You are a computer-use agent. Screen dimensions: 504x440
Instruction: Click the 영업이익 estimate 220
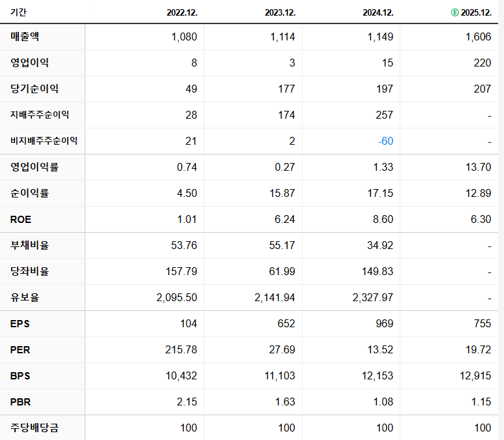pos(482,63)
